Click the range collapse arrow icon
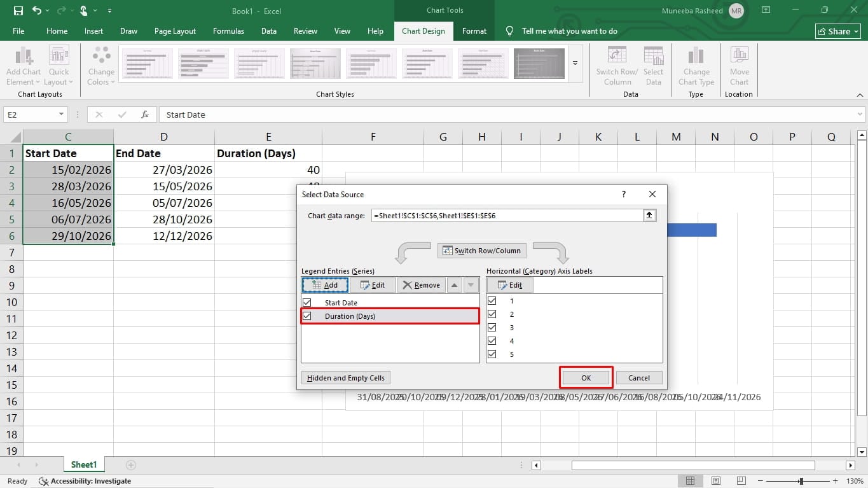This screenshot has width=868, height=488. 649,216
